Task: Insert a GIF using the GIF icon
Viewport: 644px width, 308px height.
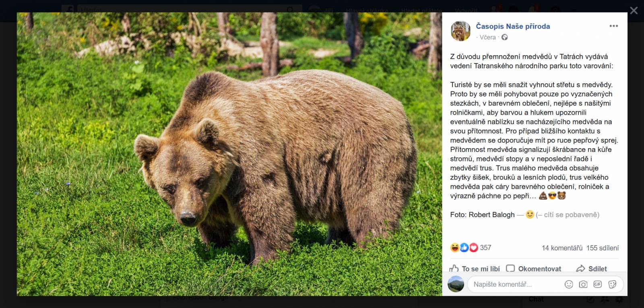Action: point(598,284)
